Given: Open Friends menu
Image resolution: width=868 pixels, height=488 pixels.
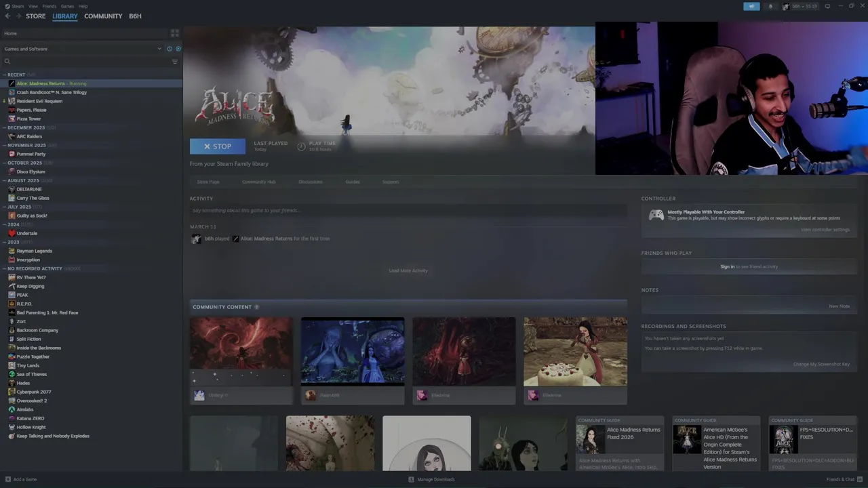Looking at the screenshot, I should tap(50, 6).
